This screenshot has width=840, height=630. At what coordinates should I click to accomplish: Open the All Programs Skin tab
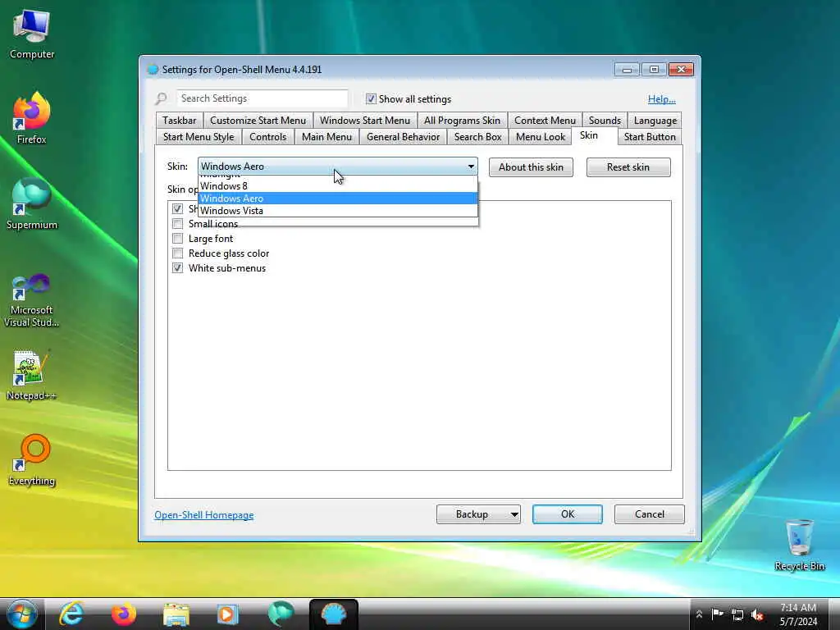pyautogui.click(x=462, y=121)
